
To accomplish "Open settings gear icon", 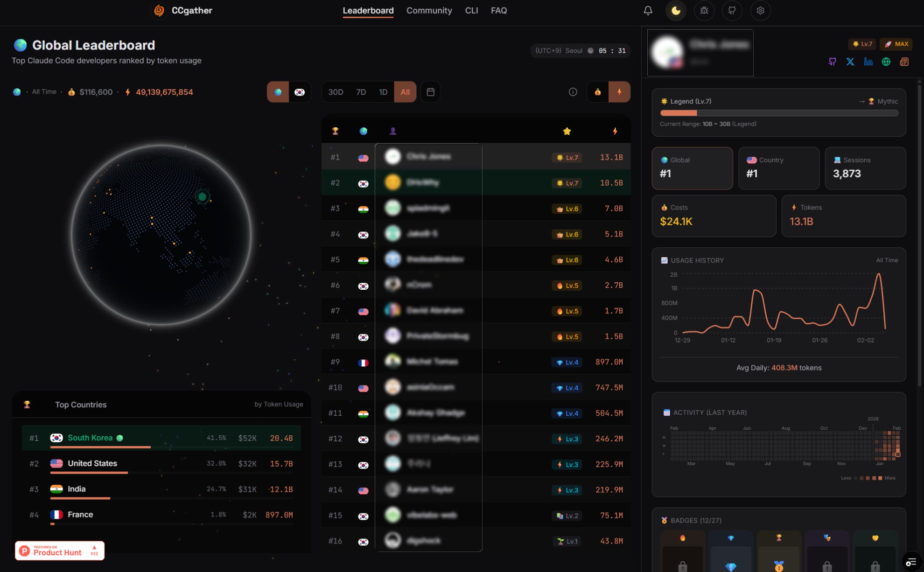I will [760, 10].
